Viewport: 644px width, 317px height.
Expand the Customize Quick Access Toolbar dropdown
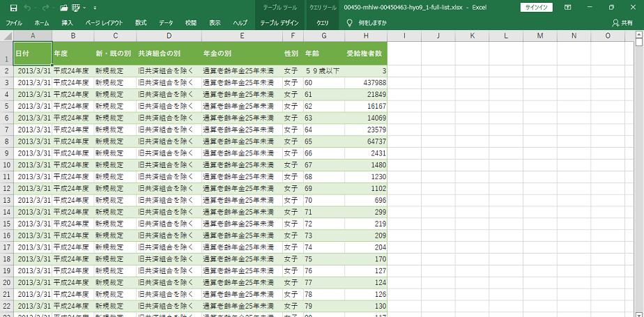[x=94, y=8]
